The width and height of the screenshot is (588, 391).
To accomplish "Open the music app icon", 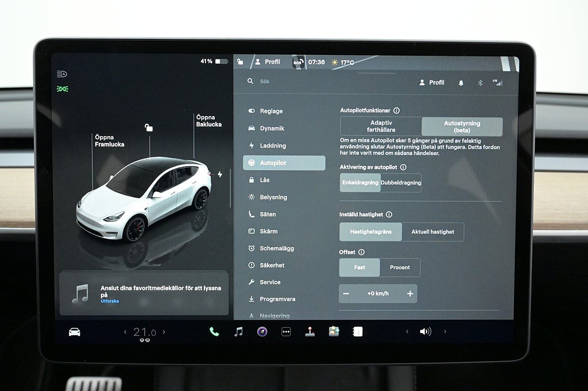I will click(x=238, y=331).
